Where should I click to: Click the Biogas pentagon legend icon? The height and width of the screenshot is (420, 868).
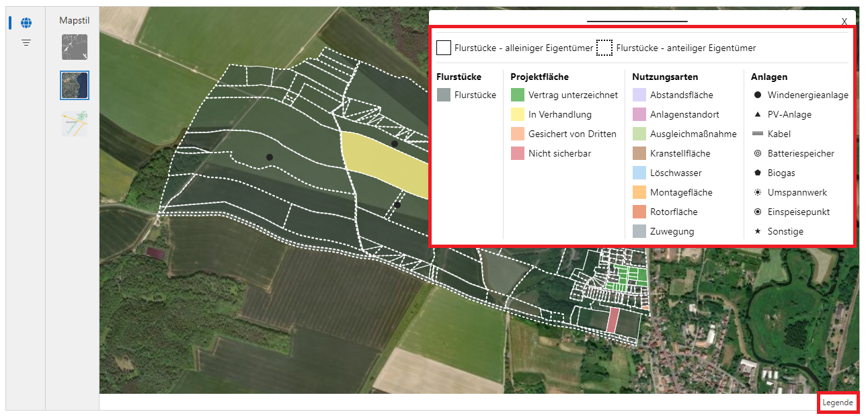758,173
